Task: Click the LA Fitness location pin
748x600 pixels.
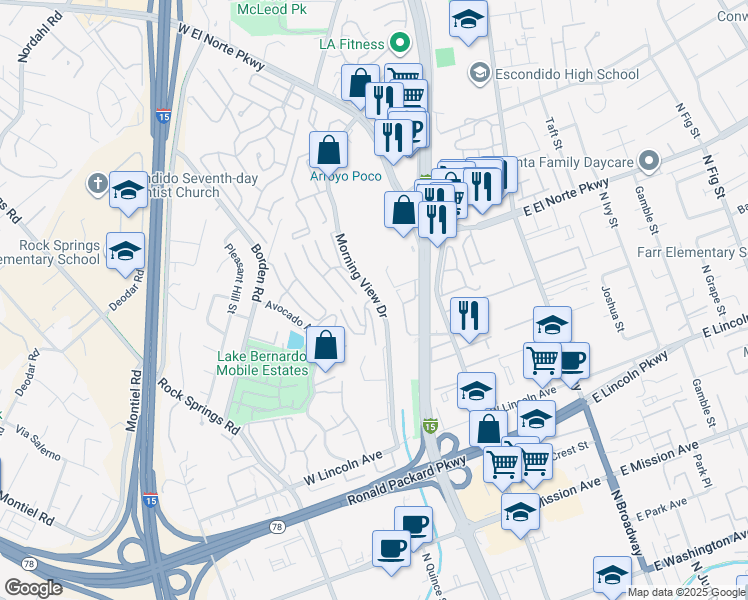Action: point(401,43)
